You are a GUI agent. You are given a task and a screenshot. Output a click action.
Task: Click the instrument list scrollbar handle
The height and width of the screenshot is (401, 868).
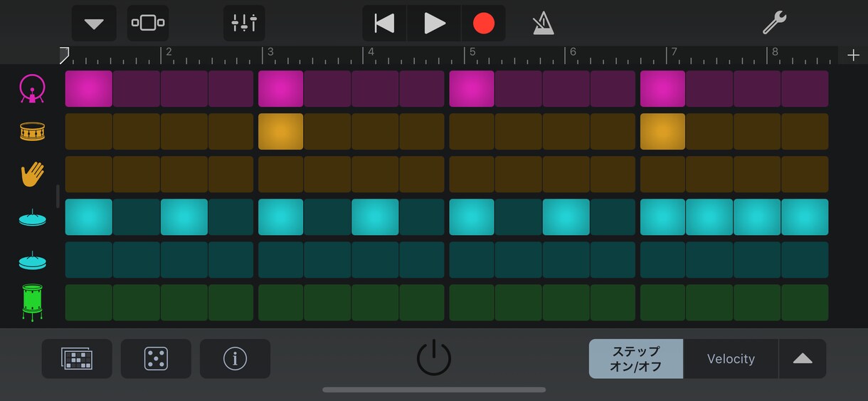[x=58, y=196]
